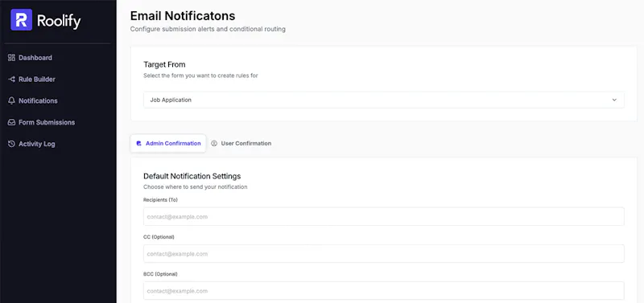Image resolution: width=644 pixels, height=303 pixels.
Task: Switch to the User Confirmation tab
Action: point(241,144)
